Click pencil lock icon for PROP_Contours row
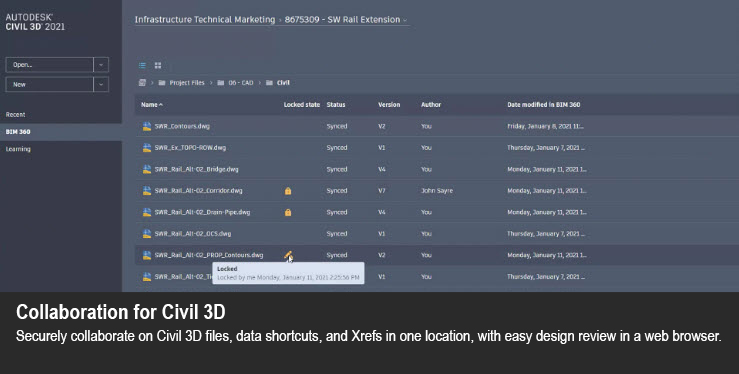The height and width of the screenshot is (374, 739). [288, 255]
